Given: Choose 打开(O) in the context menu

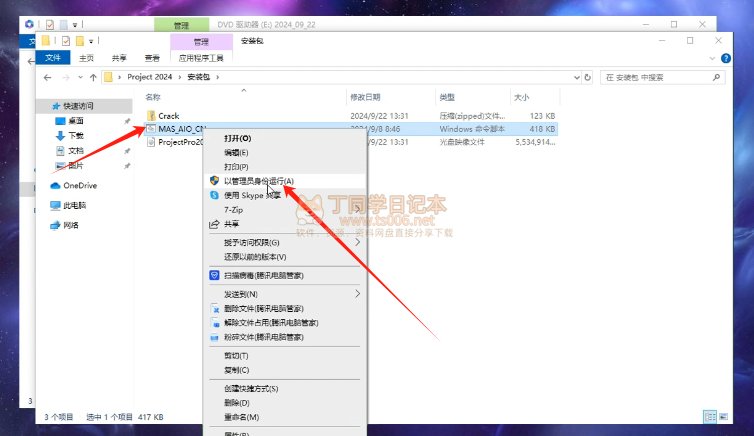Looking at the screenshot, I should [285, 138].
